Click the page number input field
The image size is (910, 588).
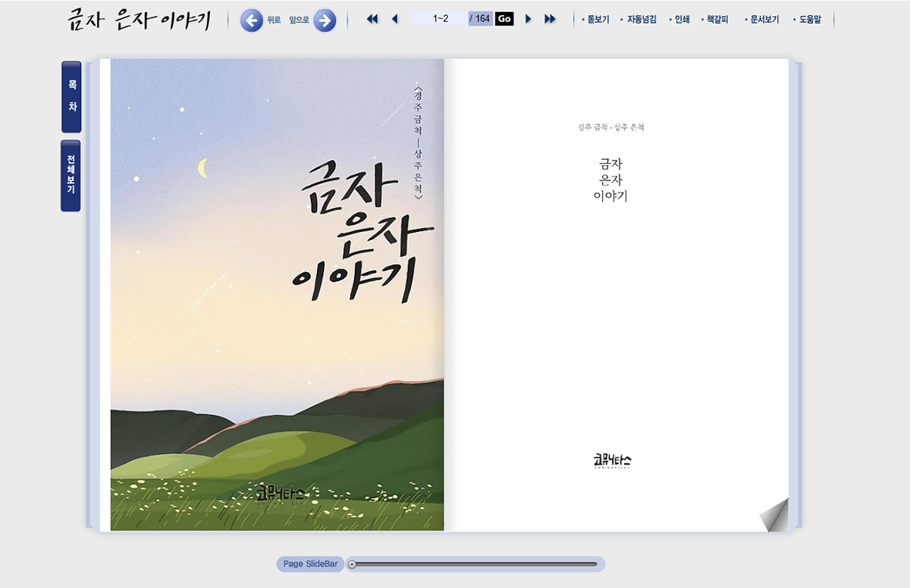click(x=440, y=19)
